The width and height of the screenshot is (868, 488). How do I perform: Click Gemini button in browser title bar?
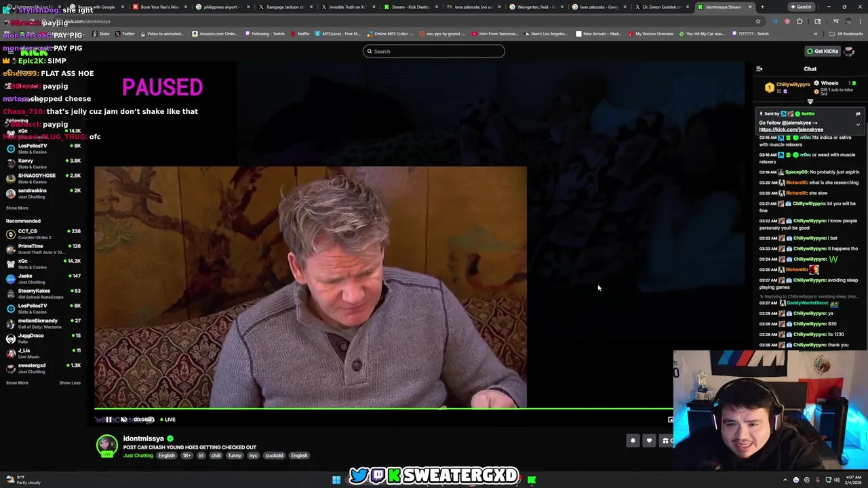coord(801,7)
